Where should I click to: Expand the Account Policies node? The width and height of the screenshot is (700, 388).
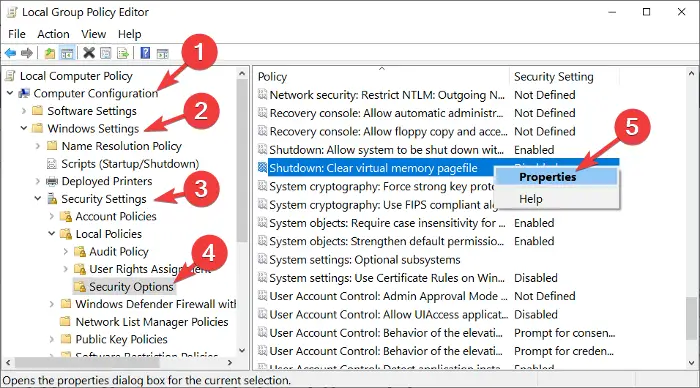(51, 216)
